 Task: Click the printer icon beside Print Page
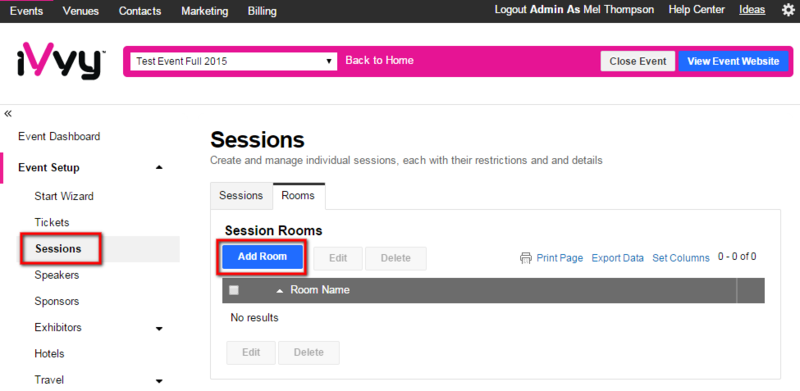click(x=526, y=258)
